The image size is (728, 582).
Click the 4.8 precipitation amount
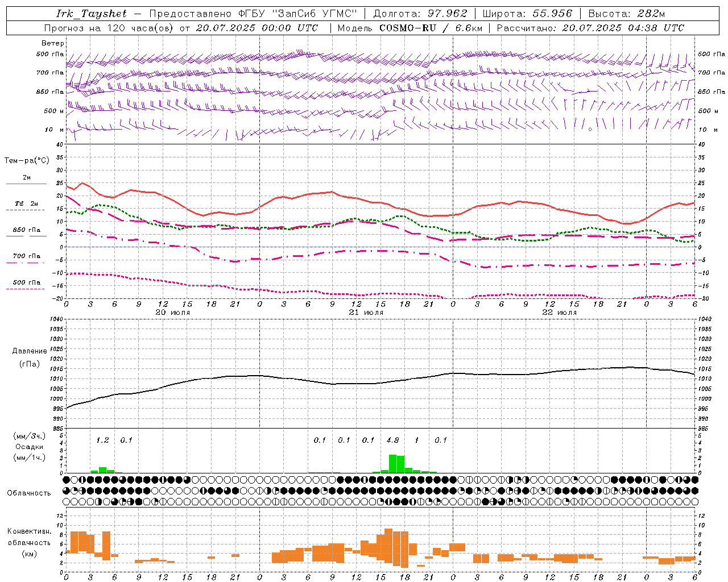392,440
